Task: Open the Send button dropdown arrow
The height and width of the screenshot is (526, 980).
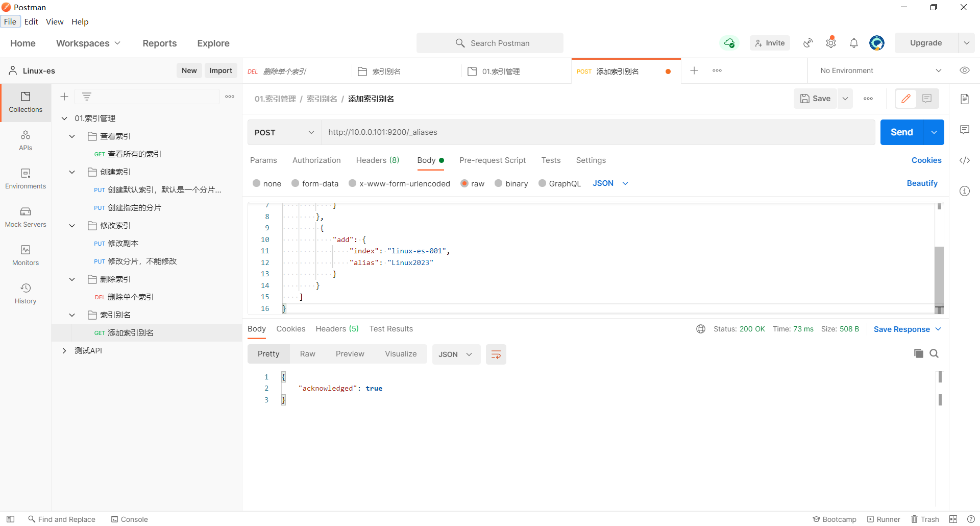Action: pyautogui.click(x=934, y=132)
